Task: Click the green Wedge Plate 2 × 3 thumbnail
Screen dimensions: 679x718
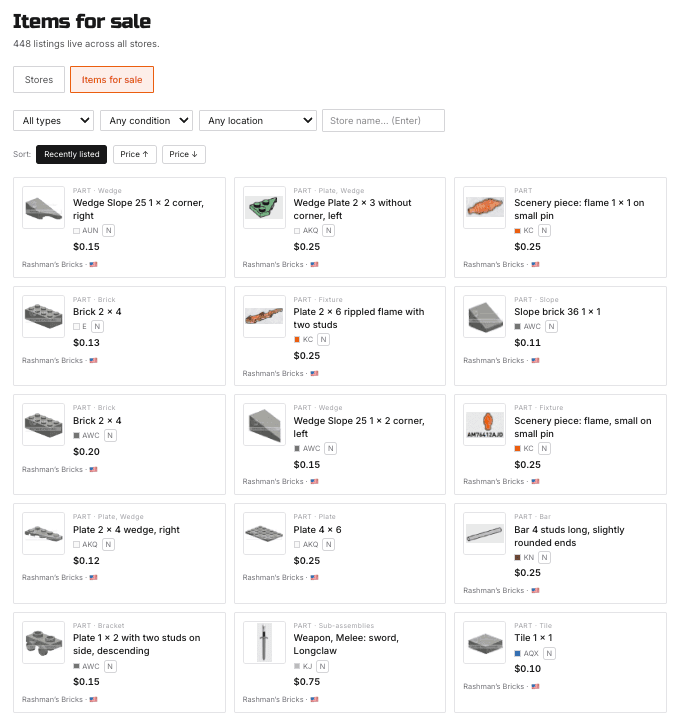Action: [x=264, y=207]
